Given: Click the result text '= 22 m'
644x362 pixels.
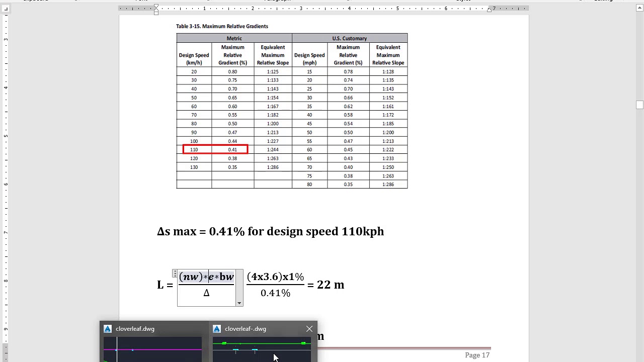Looking at the screenshot, I should (326, 285).
